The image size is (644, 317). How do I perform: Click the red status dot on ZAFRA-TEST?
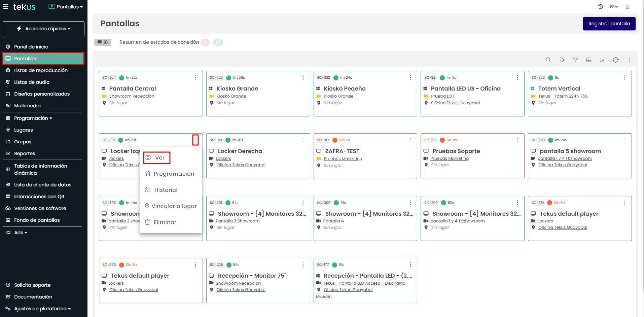tap(335, 140)
